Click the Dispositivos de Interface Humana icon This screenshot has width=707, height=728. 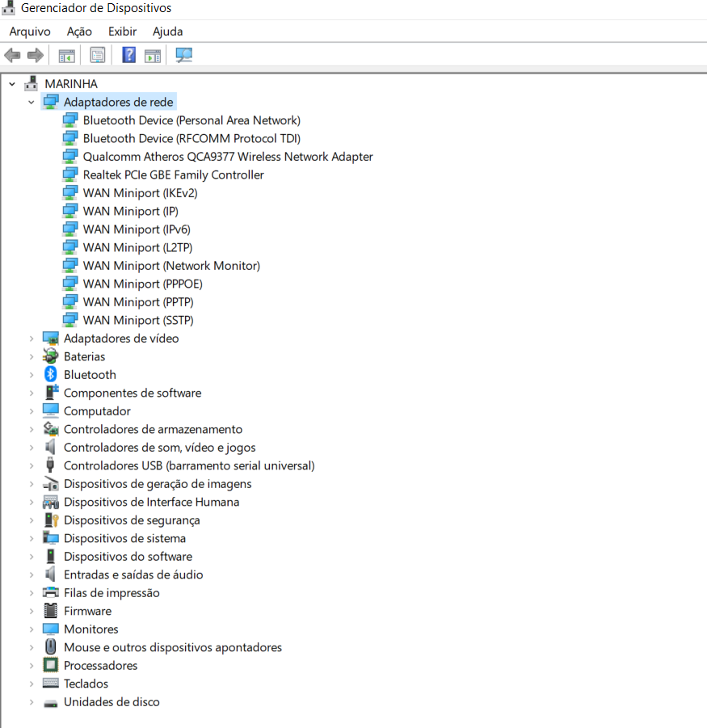[51, 502]
